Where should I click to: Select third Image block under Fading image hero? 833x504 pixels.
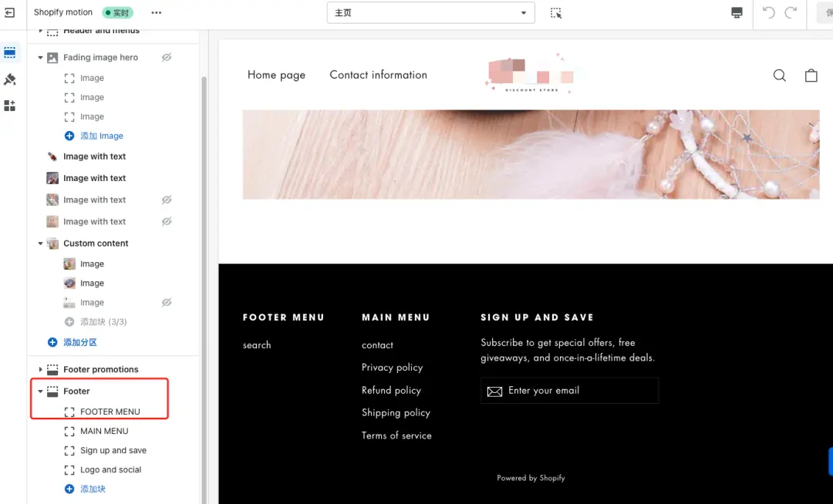[92, 116]
